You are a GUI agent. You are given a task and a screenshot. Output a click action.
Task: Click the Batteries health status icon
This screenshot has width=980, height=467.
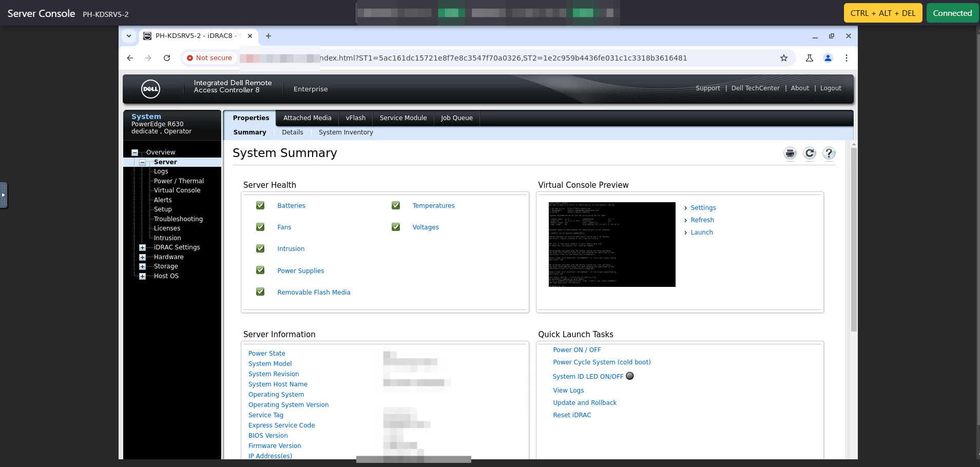(260, 205)
